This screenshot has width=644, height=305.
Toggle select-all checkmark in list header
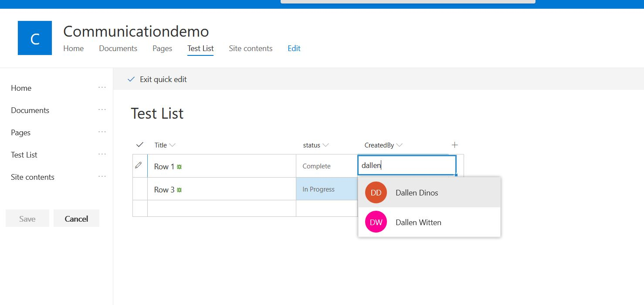pyautogui.click(x=140, y=145)
